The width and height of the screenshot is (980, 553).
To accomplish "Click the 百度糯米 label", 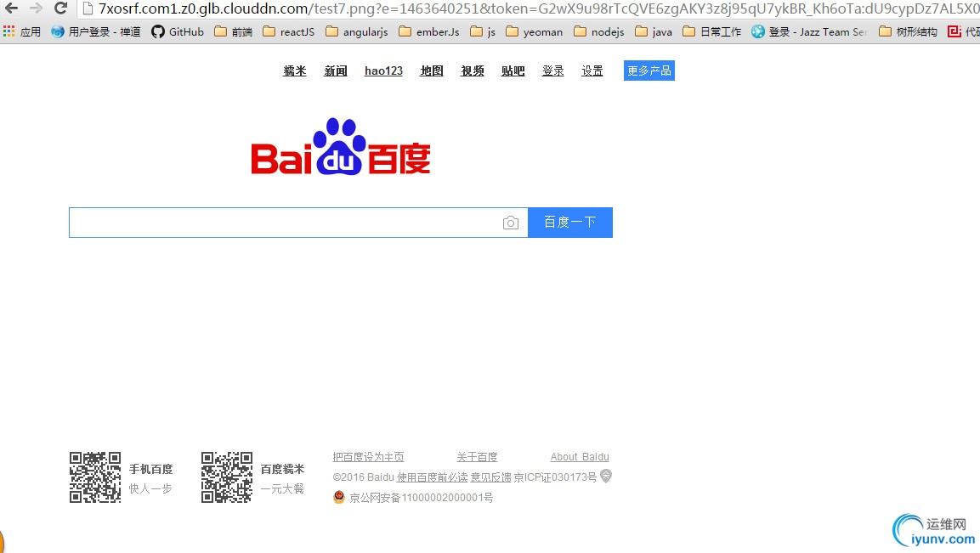I will 282,469.
